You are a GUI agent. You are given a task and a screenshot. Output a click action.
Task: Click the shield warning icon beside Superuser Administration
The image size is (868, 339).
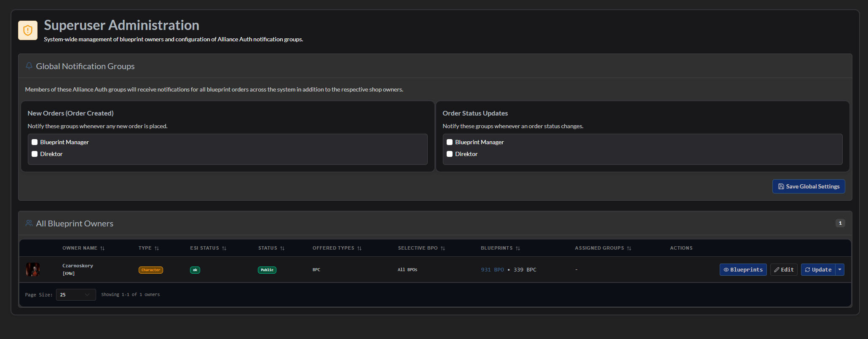pyautogui.click(x=28, y=30)
